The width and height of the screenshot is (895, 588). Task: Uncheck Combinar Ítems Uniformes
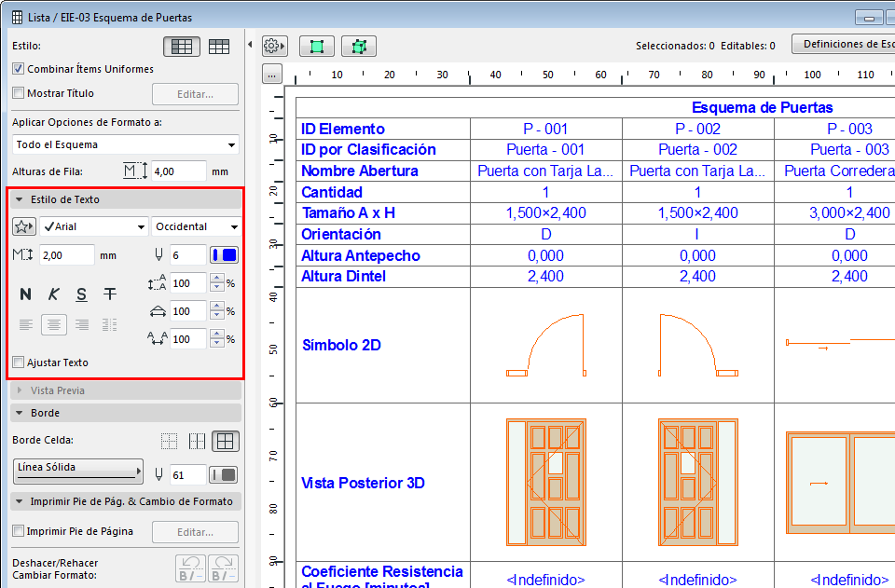pyautogui.click(x=19, y=69)
